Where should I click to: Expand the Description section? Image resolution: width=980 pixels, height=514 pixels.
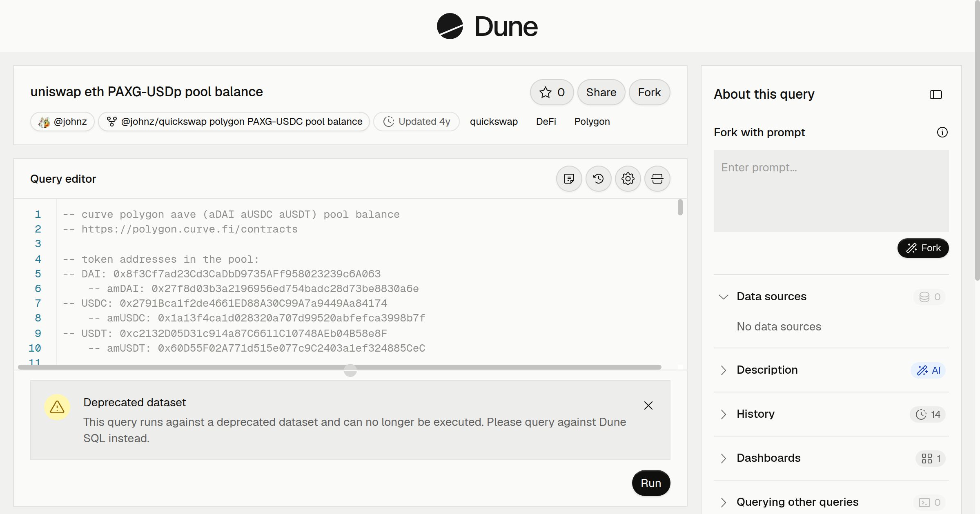pos(831,370)
